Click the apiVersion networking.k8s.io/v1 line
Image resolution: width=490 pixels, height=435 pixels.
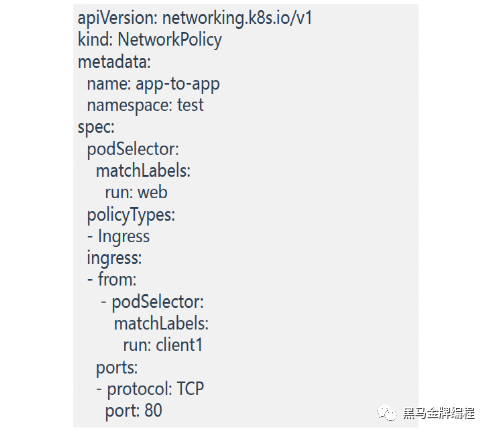click(x=195, y=18)
